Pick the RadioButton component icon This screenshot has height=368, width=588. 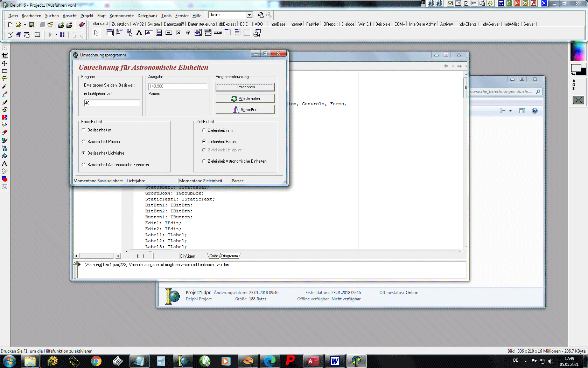188,33
